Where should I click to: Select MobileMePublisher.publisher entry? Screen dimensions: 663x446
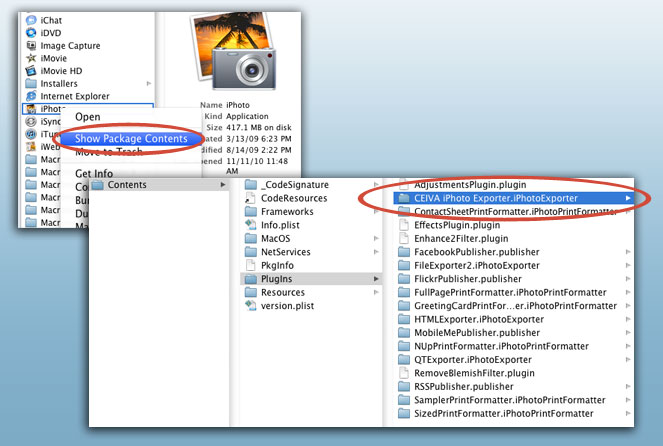point(477,333)
